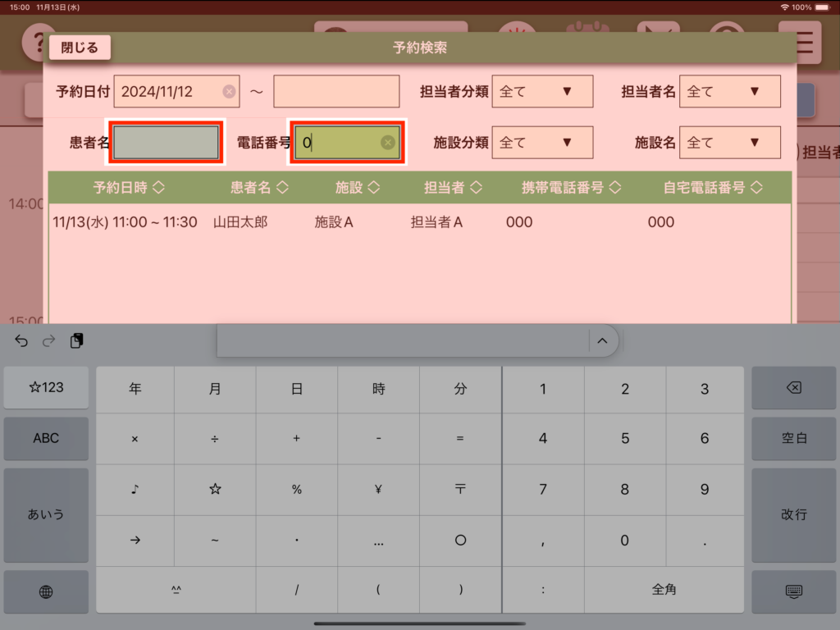840x630 pixels.
Task: Tap the clipboard paste icon on keyboard
Action: [x=76, y=341]
